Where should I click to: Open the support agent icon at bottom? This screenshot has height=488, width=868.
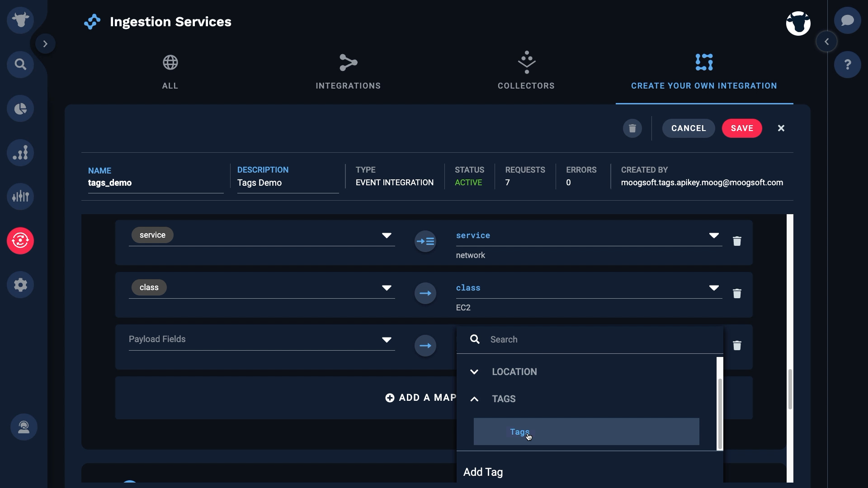point(24,427)
